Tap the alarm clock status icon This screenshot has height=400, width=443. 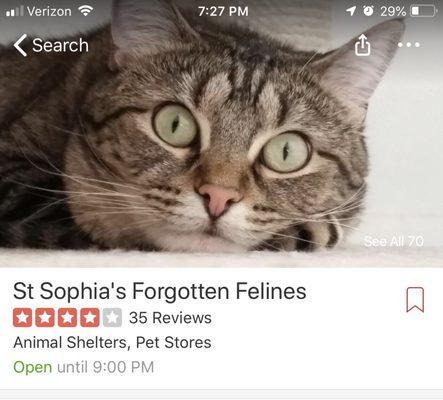[368, 11]
